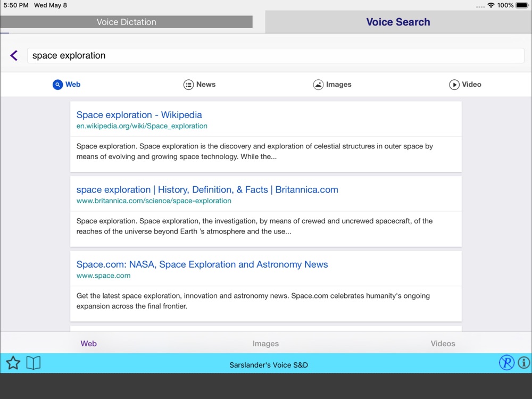
Task: Open Space.com NASA Astronomy News link
Action: [202, 264]
